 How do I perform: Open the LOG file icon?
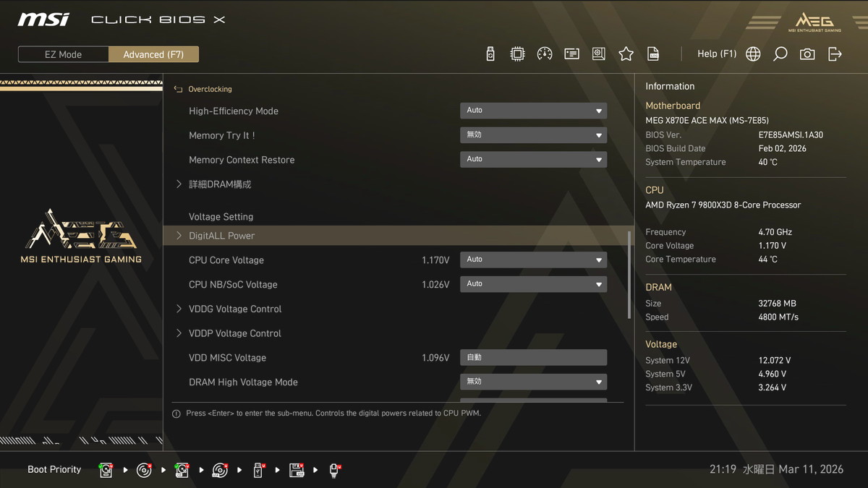(x=653, y=54)
